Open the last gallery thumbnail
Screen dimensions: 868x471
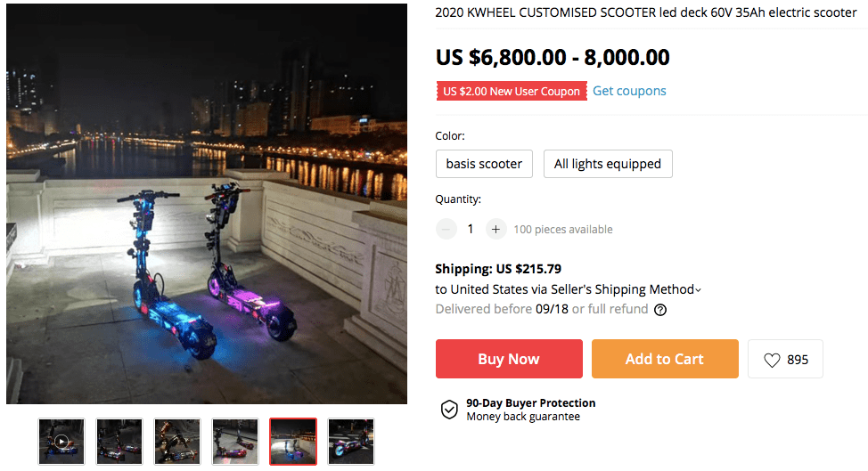click(351, 441)
